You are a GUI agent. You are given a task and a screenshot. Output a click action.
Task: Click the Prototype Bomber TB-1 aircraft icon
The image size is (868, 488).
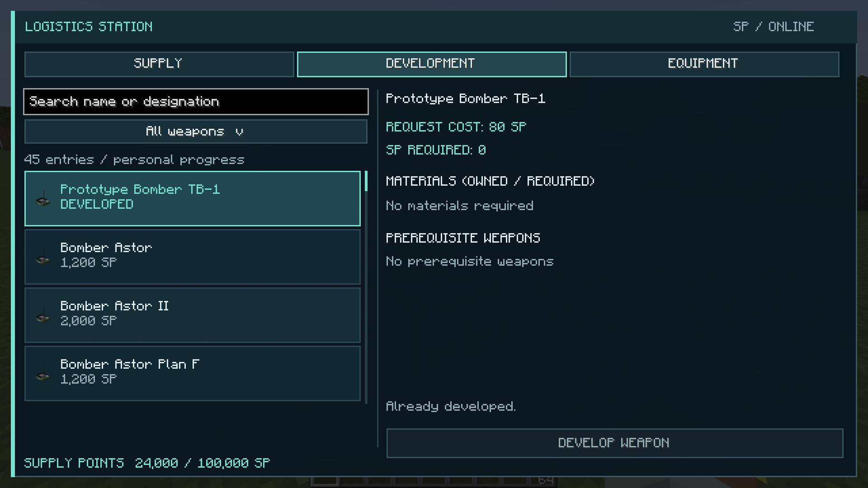43,199
